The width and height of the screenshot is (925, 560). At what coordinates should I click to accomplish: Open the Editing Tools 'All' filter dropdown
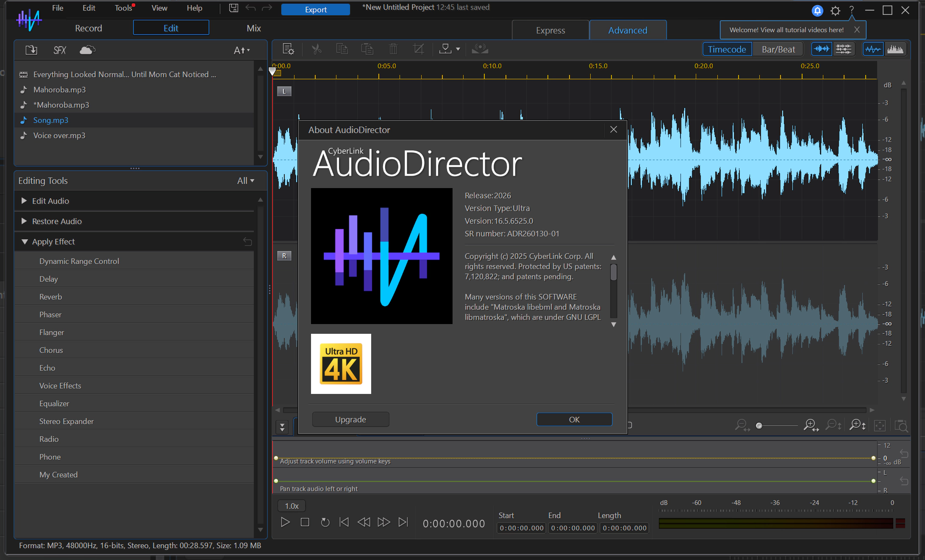tap(246, 180)
